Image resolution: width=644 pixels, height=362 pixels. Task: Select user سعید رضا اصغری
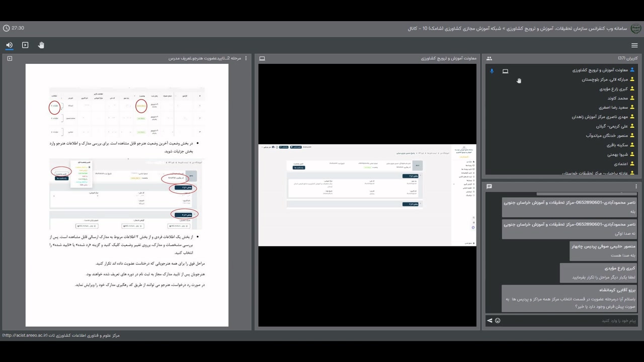tap(613, 108)
